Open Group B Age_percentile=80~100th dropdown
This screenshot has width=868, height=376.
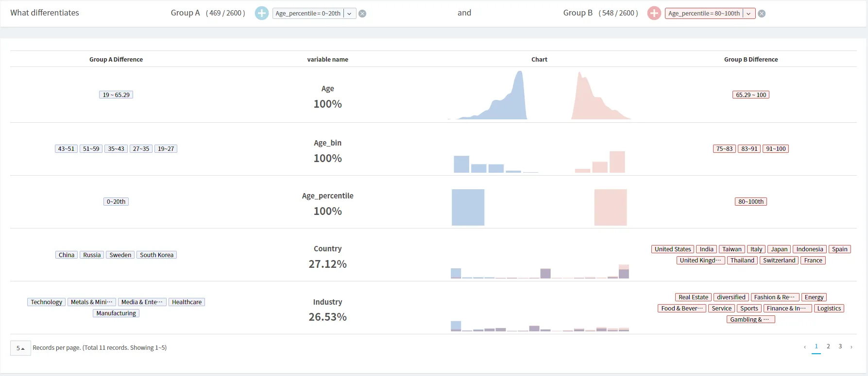tap(749, 14)
